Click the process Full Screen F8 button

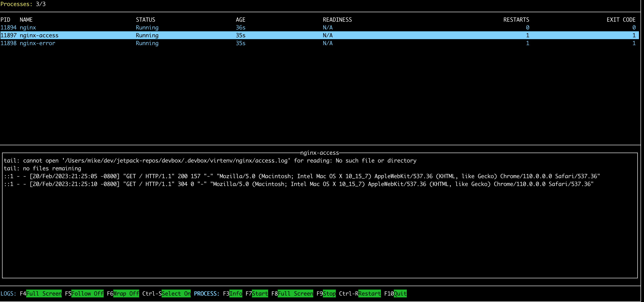click(295, 293)
